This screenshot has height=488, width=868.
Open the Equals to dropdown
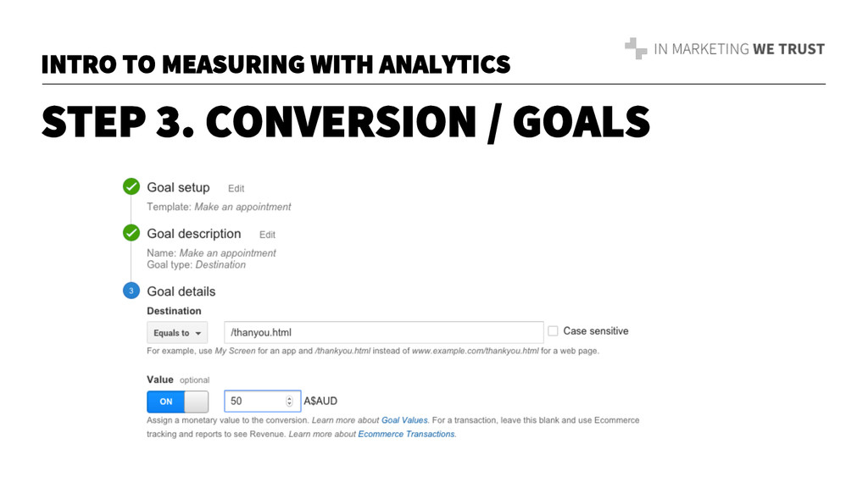tap(177, 333)
